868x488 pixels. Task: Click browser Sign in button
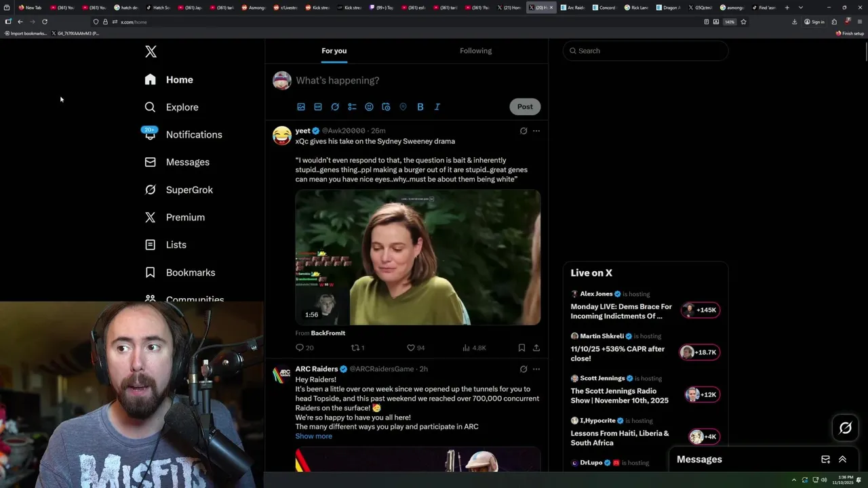(814, 22)
